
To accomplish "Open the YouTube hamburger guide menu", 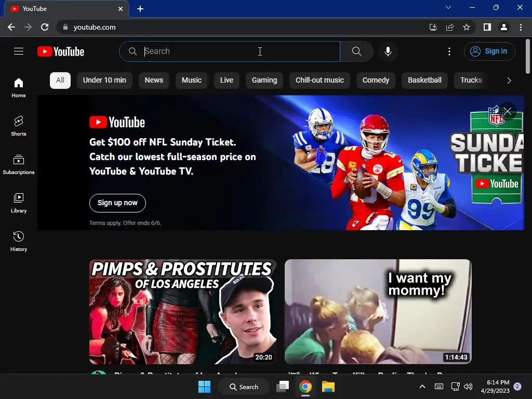I will (x=19, y=51).
